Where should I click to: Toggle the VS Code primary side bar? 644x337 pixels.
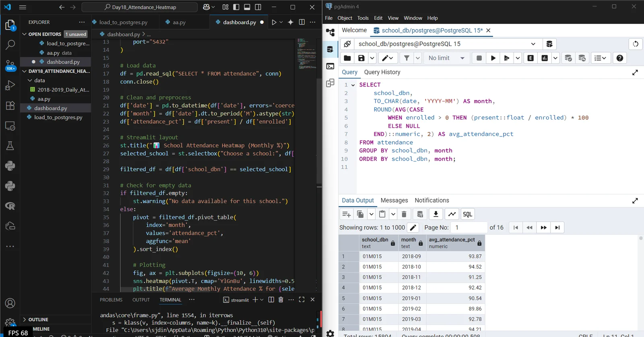236,7
